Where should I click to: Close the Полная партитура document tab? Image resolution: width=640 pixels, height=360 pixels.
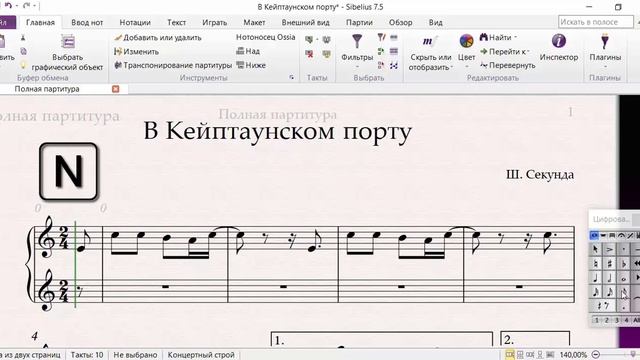point(116,89)
